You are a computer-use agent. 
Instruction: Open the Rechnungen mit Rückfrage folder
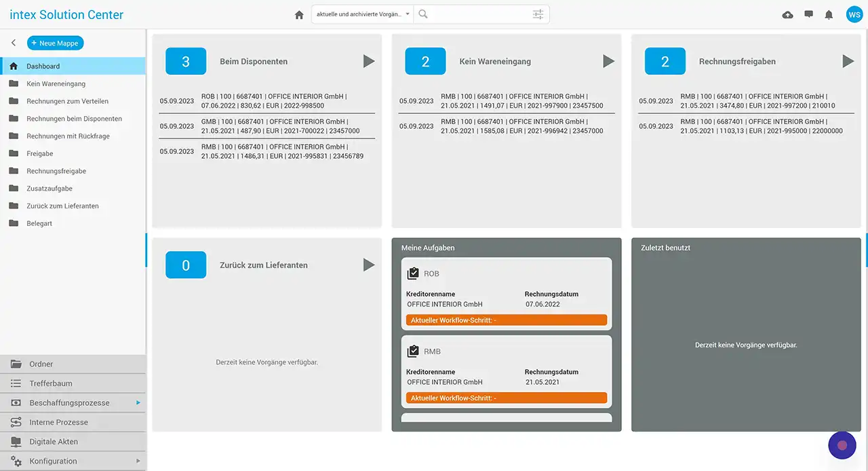[68, 136]
